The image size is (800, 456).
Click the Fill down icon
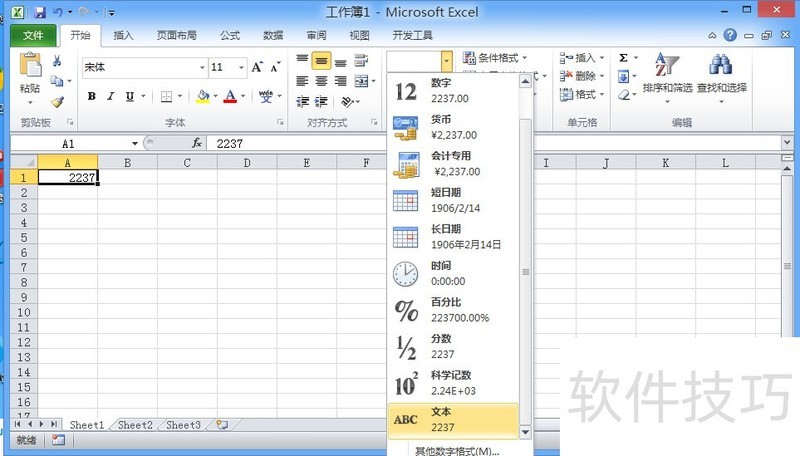[x=623, y=77]
